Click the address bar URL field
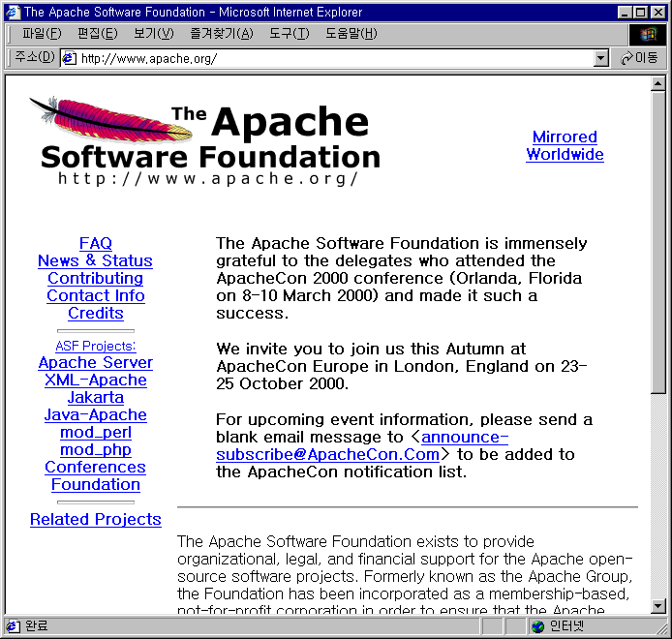 click(x=334, y=58)
